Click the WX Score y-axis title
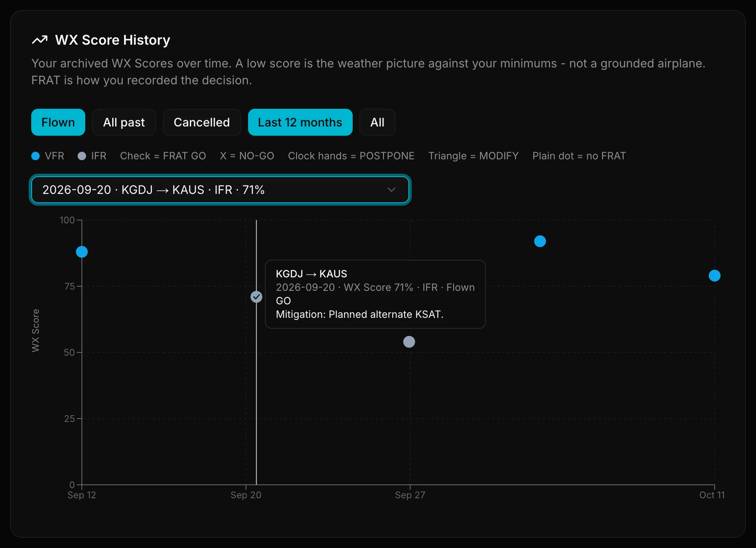Screen dimensions: 756x548 [35, 330]
